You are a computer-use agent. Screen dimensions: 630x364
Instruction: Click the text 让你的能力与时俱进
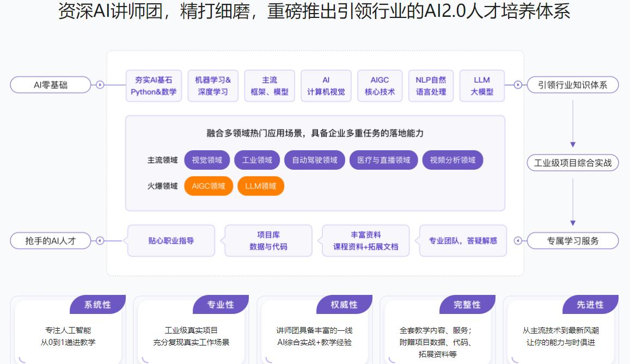tap(560, 342)
